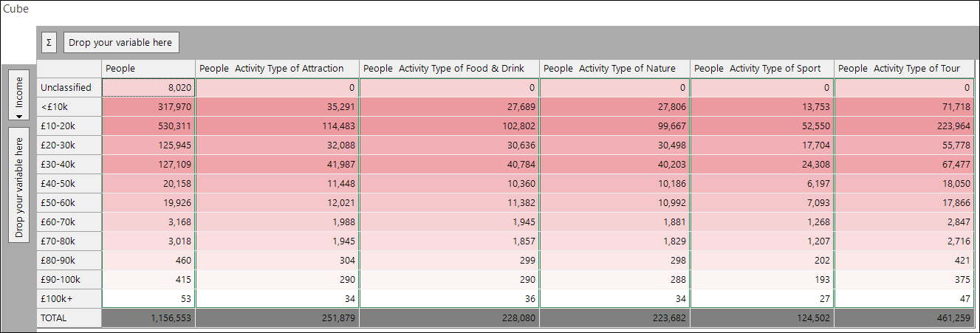980x333 pixels.
Task: Click the Nature cell 1,881
Action: (615, 222)
